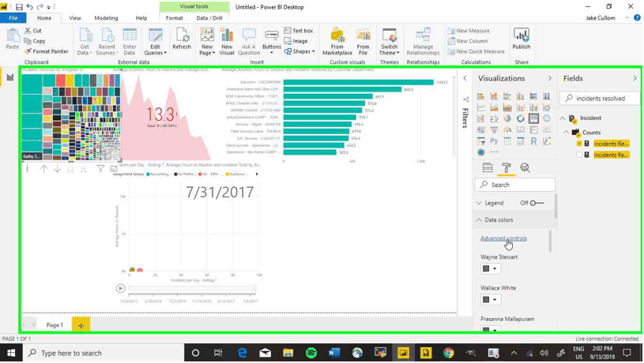The width and height of the screenshot is (644, 363).
Task: Switch to the Modeling ribbon tab
Action: pyautogui.click(x=106, y=18)
